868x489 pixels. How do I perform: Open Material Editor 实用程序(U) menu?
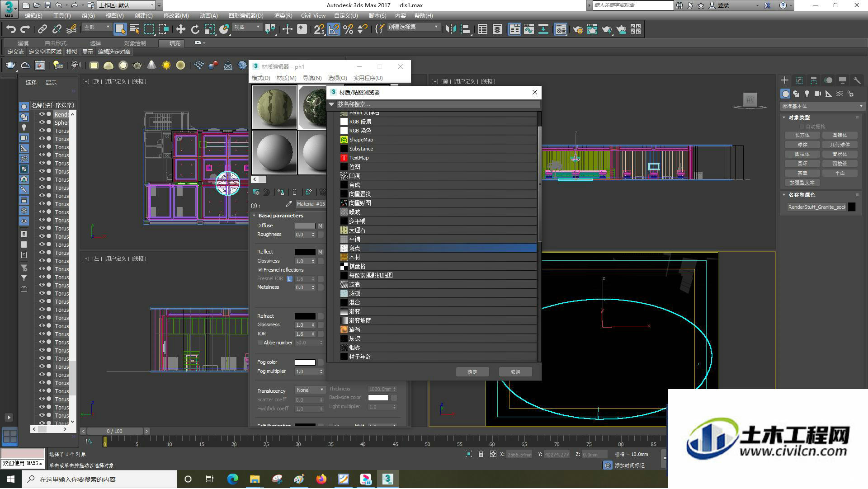point(368,78)
